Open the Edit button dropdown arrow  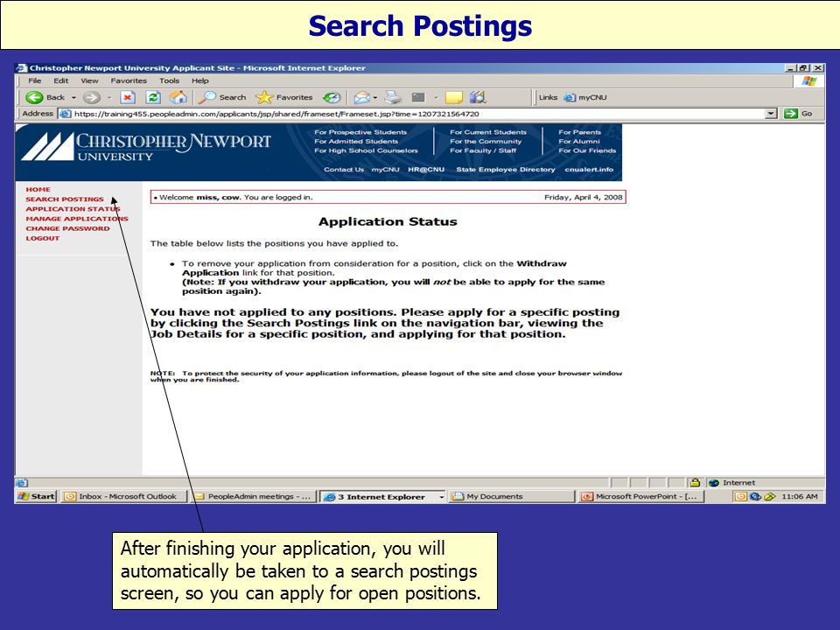pos(436,97)
